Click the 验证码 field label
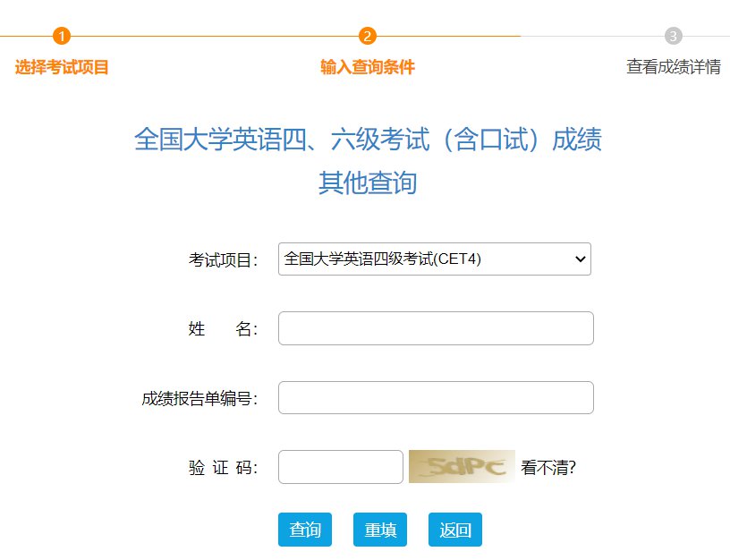This screenshot has width=730, height=560. click(x=223, y=468)
